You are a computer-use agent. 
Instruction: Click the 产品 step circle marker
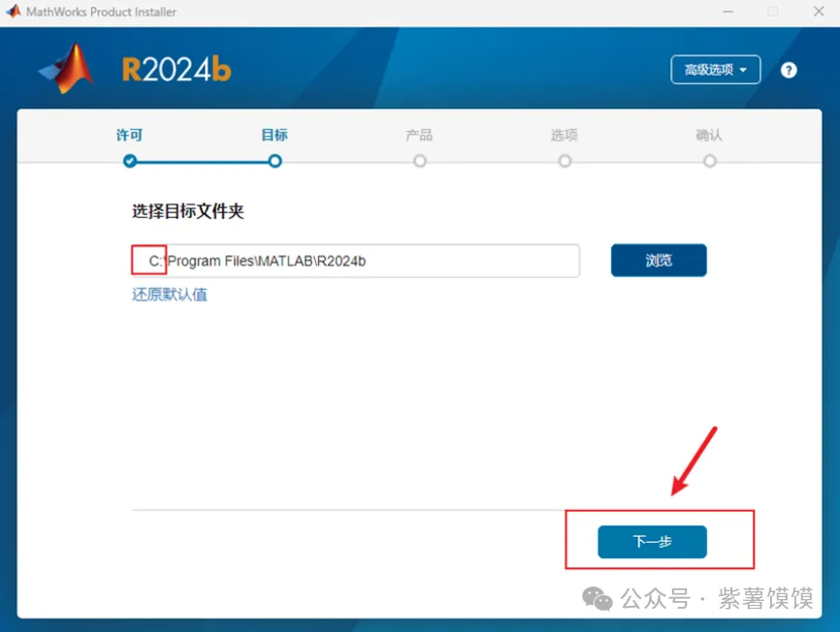coord(420,161)
